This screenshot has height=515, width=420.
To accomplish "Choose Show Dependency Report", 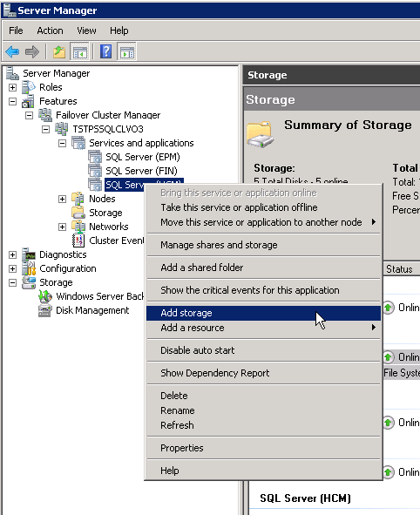I will click(263, 373).
